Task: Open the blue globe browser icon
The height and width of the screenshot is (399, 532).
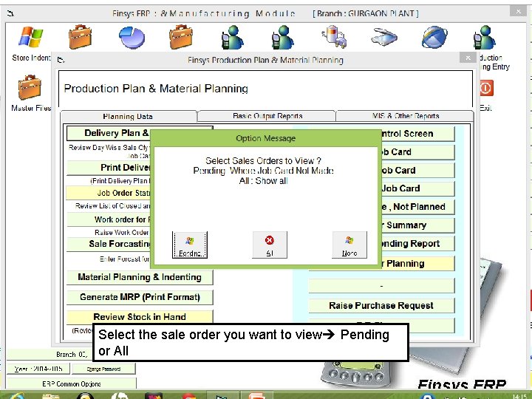Action: point(434,38)
